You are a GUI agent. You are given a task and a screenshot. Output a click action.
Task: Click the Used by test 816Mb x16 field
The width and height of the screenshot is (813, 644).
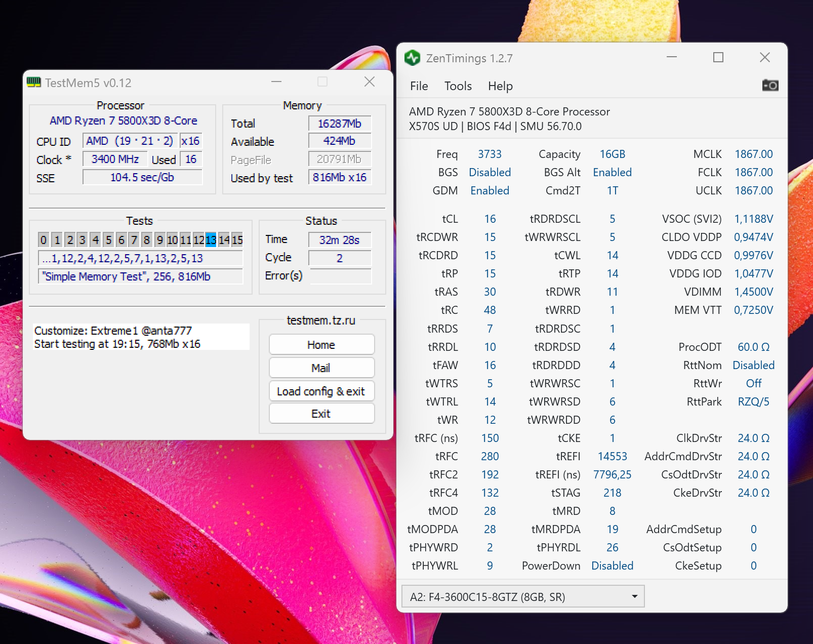[x=340, y=177]
